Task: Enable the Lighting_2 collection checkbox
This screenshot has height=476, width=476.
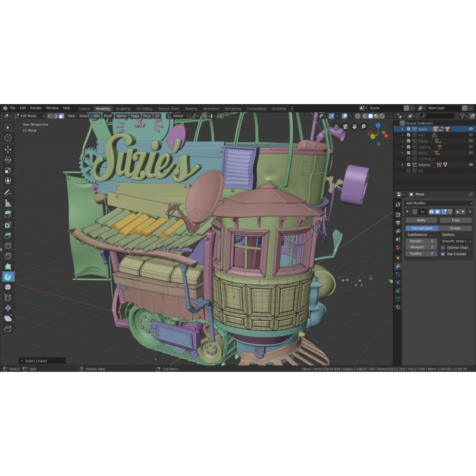Action: pyautogui.click(x=408, y=159)
